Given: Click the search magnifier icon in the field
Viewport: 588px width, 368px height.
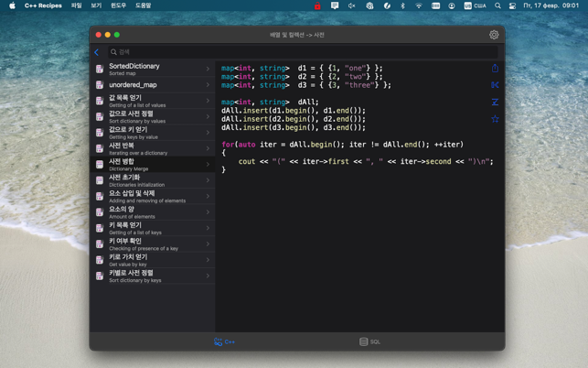Looking at the screenshot, I should 113,52.
